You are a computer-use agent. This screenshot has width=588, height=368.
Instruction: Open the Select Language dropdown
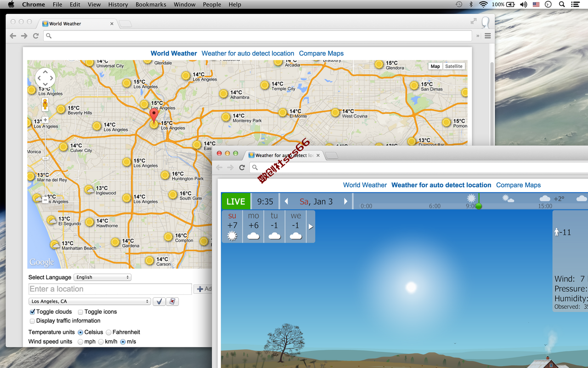click(103, 277)
